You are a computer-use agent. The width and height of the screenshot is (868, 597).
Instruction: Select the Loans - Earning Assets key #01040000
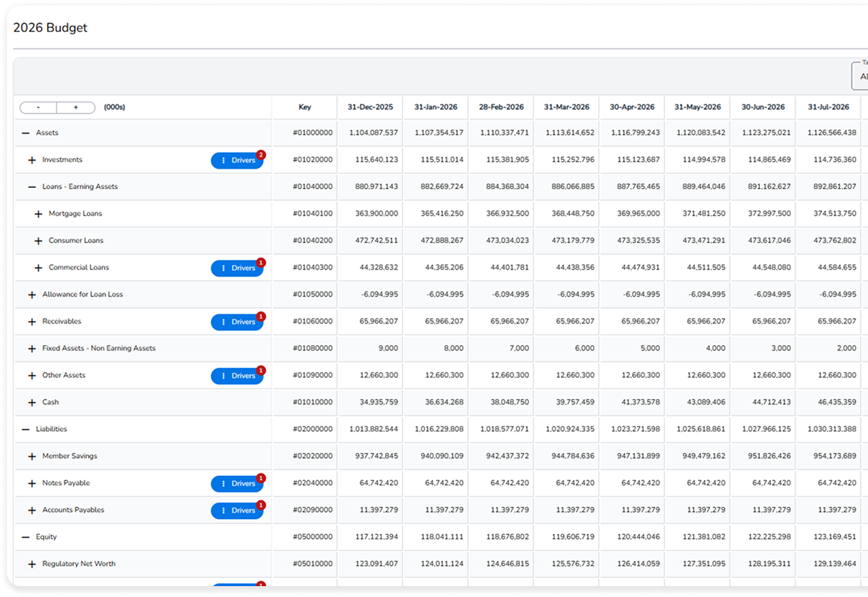click(x=313, y=186)
